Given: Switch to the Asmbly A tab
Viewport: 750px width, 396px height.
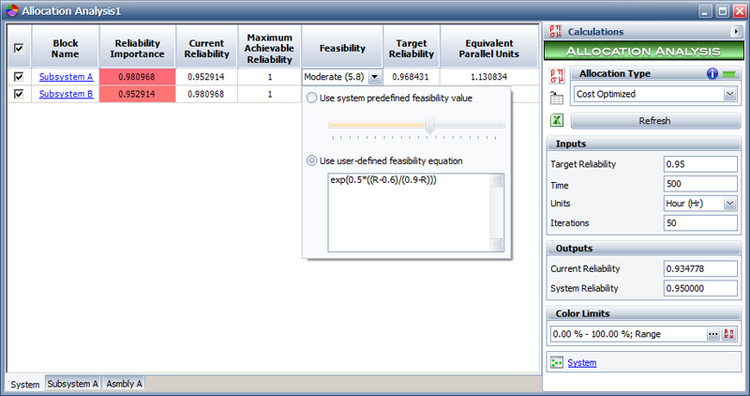Looking at the screenshot, I should (x=124, y=384).
